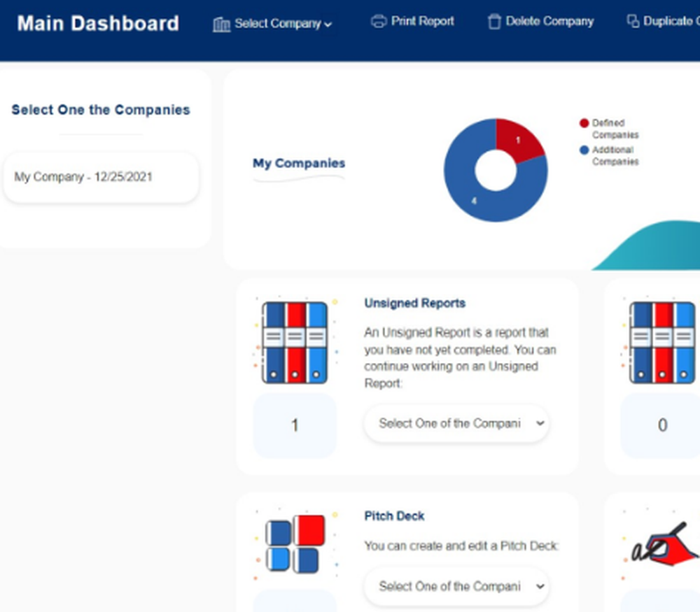Click the Pitch Deck heading
Viewport: 700px width, 612px height.
pos(394,516)
